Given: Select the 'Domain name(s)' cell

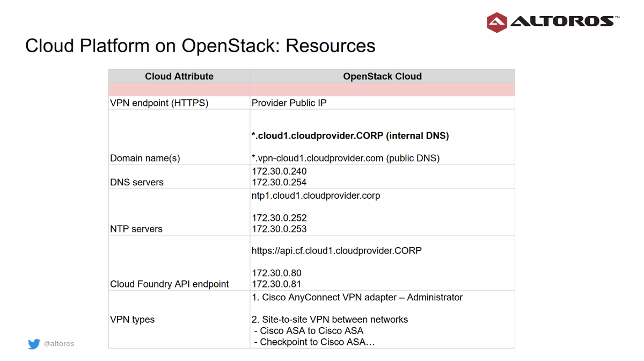Looking at the screenshot, I should click(179, 136).
